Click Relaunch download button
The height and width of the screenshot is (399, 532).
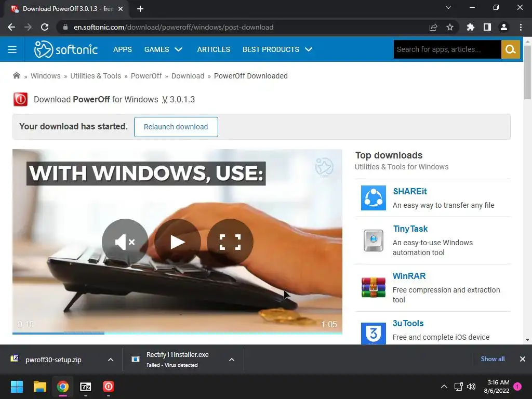point(176,127)
